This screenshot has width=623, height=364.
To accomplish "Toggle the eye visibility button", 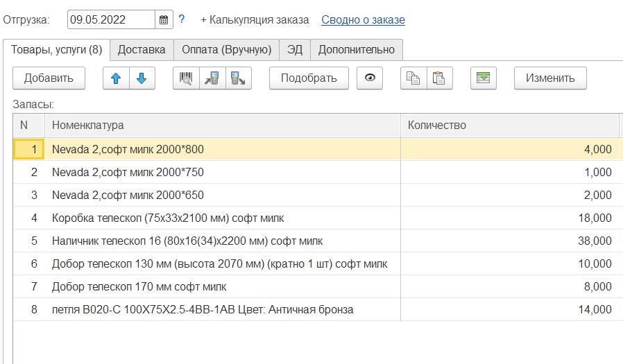I will [370, 78].
